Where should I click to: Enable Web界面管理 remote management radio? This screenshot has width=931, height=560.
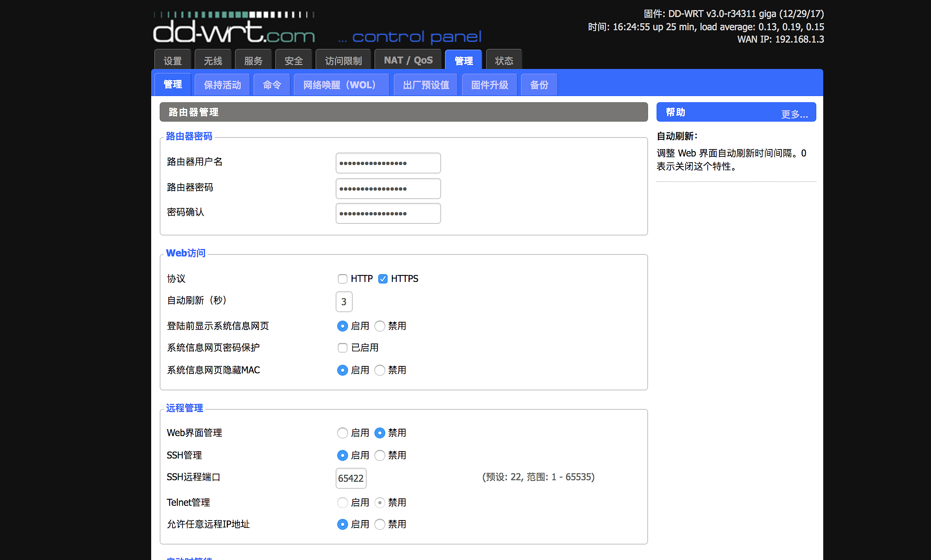tap(342, 433)
